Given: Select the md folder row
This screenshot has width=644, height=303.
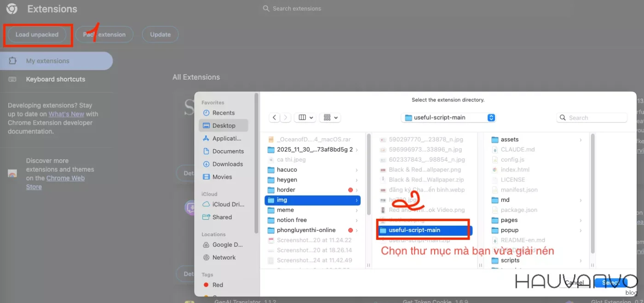Looking at the screenshot, I should pos(537,200).
